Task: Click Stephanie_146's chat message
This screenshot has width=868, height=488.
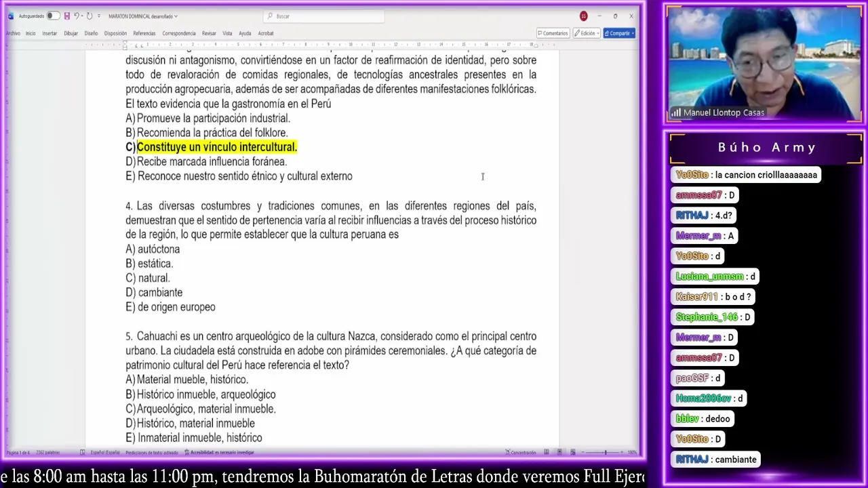Action: click(x=713, y=317)
